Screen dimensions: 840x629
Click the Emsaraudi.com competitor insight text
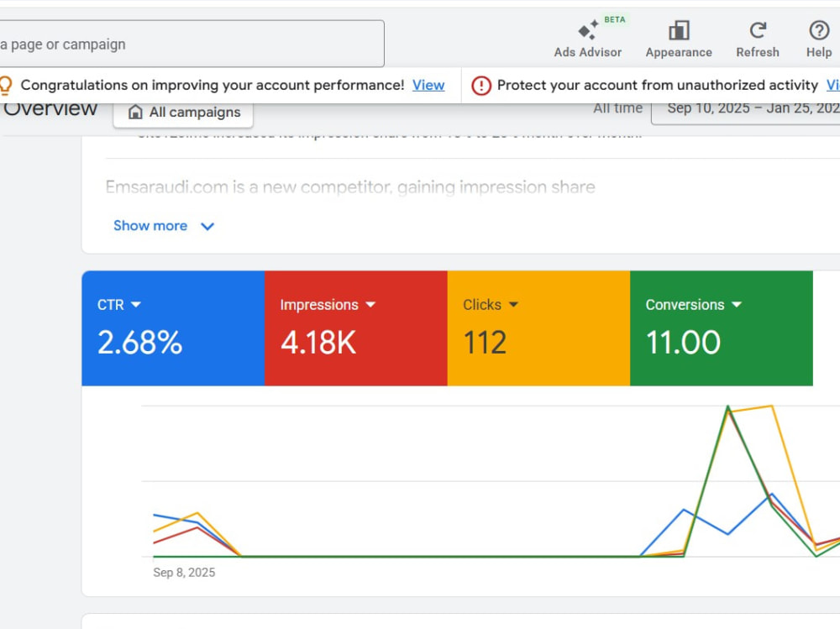pos(349,187)
